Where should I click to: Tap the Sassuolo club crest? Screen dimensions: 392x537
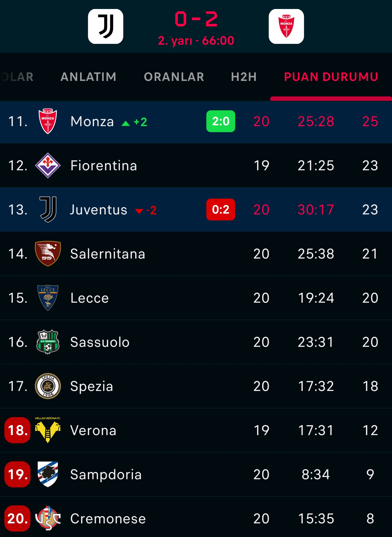pyautogui.click(x=48, y=342)
